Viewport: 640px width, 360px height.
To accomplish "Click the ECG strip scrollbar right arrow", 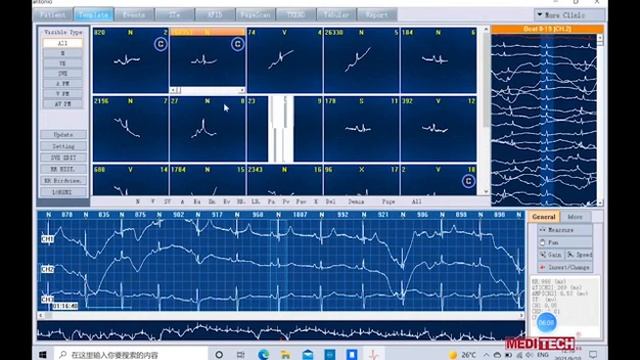I will (x=521, y=316).
